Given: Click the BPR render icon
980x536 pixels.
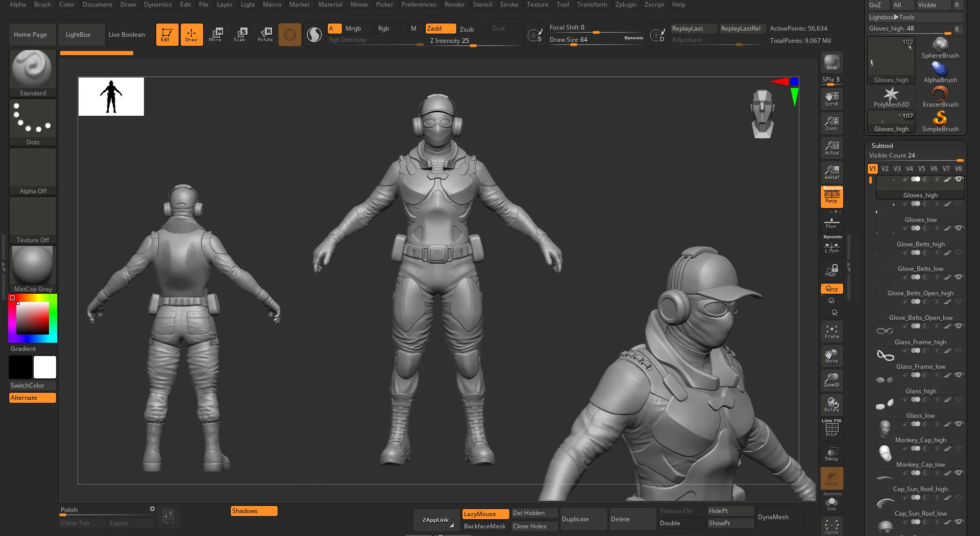Looking at the screenshot, I should click(x=831, y=62).
